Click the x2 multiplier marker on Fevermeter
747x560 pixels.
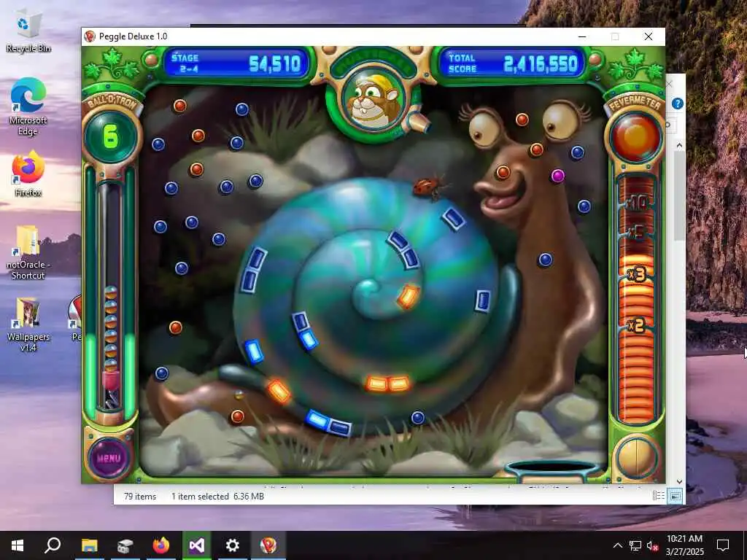click(x=636, y=326)
